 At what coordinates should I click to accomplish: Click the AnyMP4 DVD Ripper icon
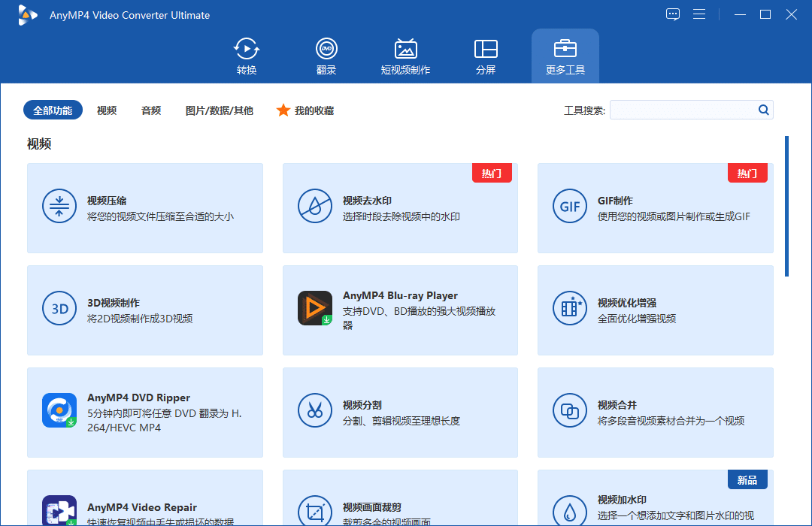point(59,410)
